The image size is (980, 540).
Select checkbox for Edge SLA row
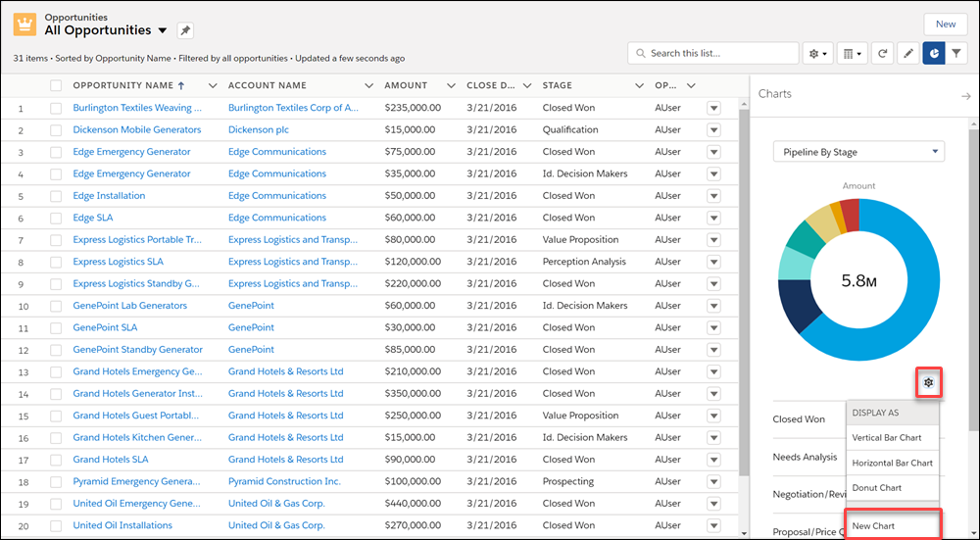56,219
